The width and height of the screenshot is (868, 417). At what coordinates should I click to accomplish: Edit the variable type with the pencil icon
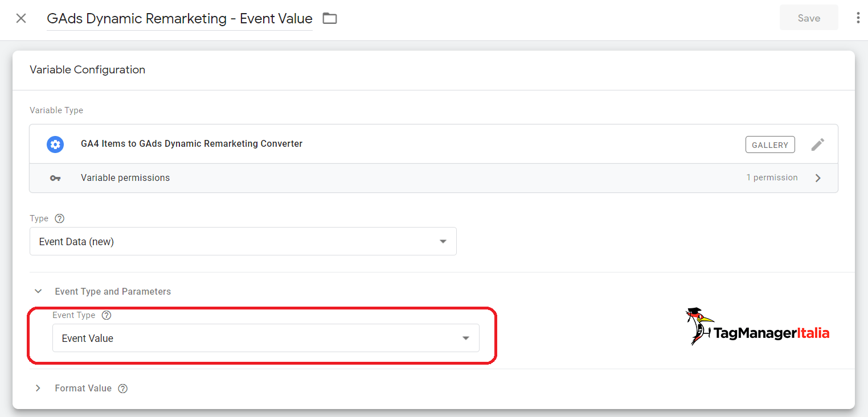pos(817,144)
